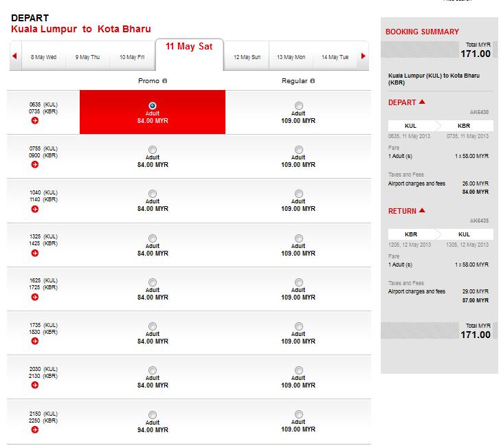Image resolution: width=501 pixels, height=448 pixels.
Task: Switch to the 14 May Tue date tab
Action: pyautogui.click(x=335, y=57)
